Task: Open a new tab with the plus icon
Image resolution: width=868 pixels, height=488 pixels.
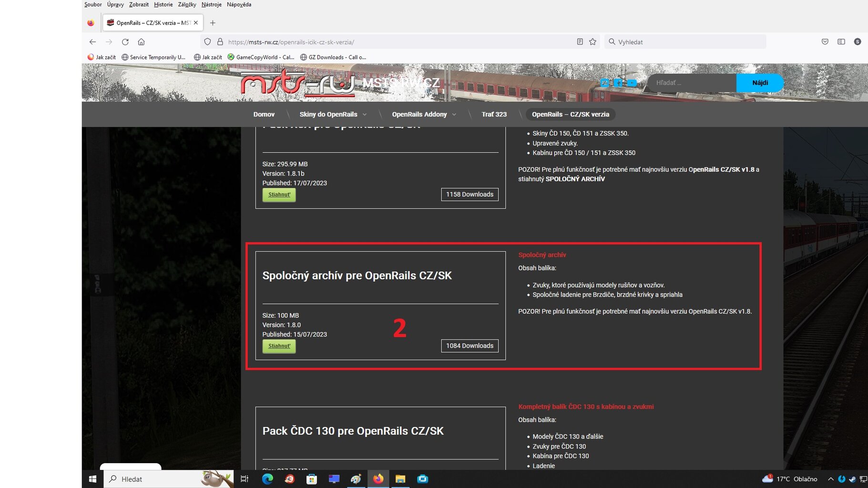Action: coord(213,23)
